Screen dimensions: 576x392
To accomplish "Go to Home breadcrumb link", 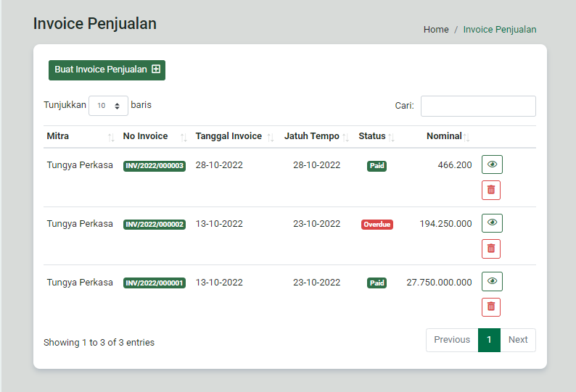I will [436, 30].
